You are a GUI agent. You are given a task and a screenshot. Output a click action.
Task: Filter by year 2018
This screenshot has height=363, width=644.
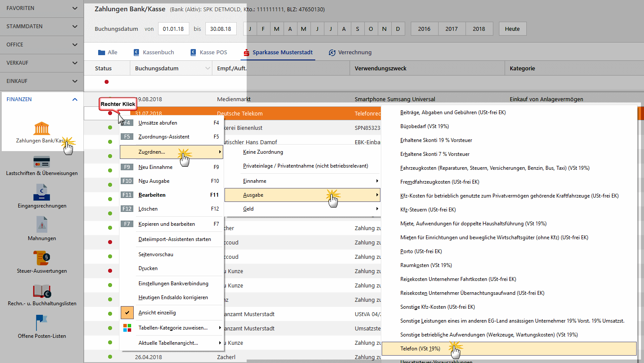[479, 29]
